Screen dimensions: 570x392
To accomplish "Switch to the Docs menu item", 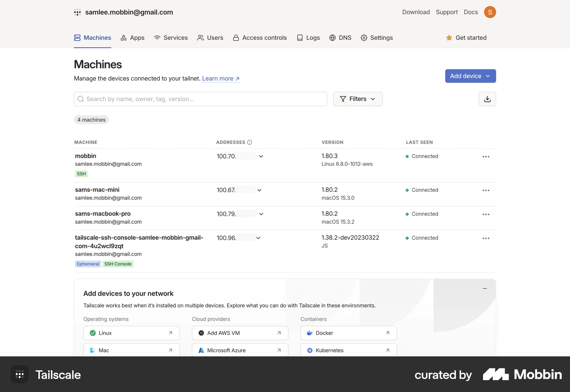I will click(471, 12).
